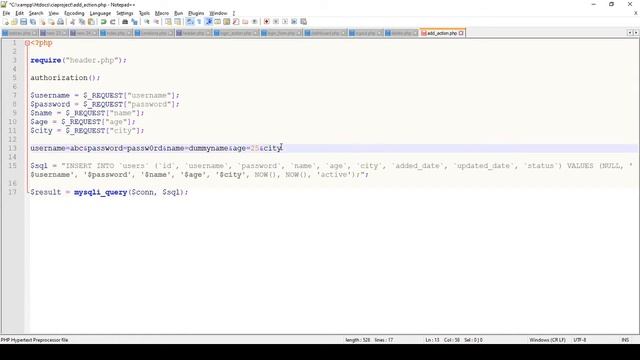Click the Paste toolbar icon
640x360 pixels.
[91, 22]
